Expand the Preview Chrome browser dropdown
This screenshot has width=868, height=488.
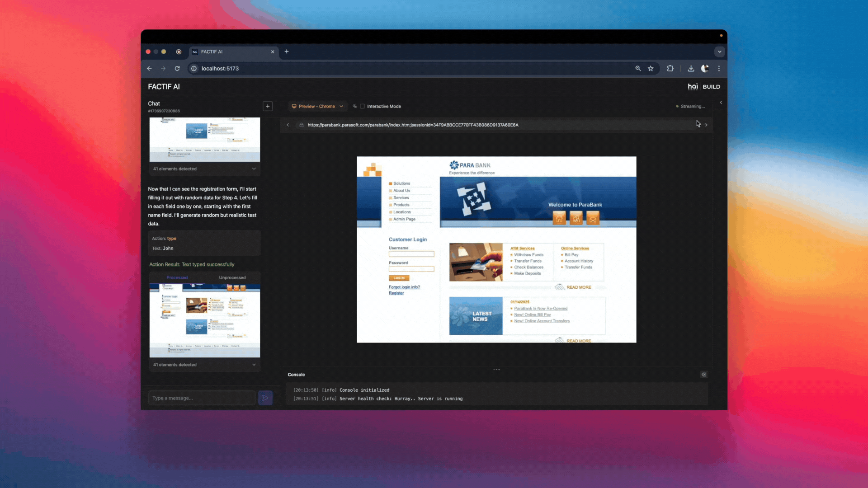coord(340,106)
